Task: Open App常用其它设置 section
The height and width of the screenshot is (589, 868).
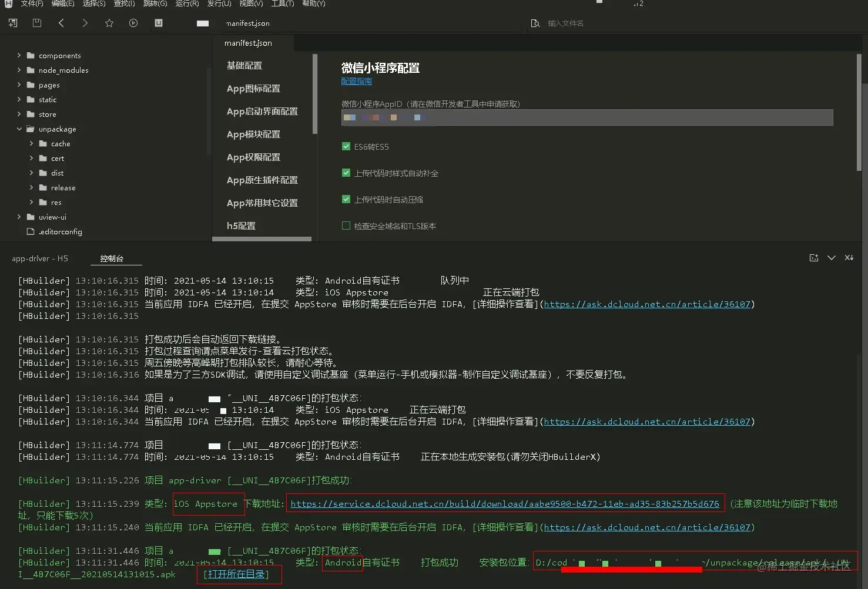Action: click(262, 203)
